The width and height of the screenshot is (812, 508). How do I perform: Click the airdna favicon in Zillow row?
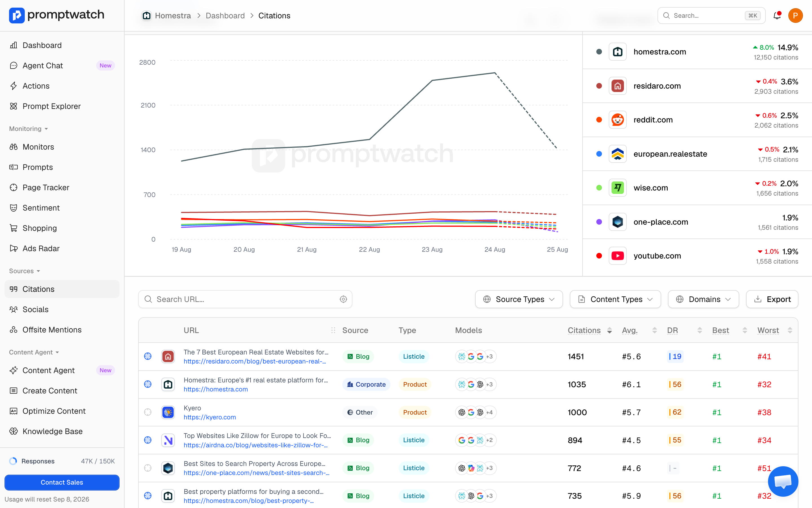point(168,440)
